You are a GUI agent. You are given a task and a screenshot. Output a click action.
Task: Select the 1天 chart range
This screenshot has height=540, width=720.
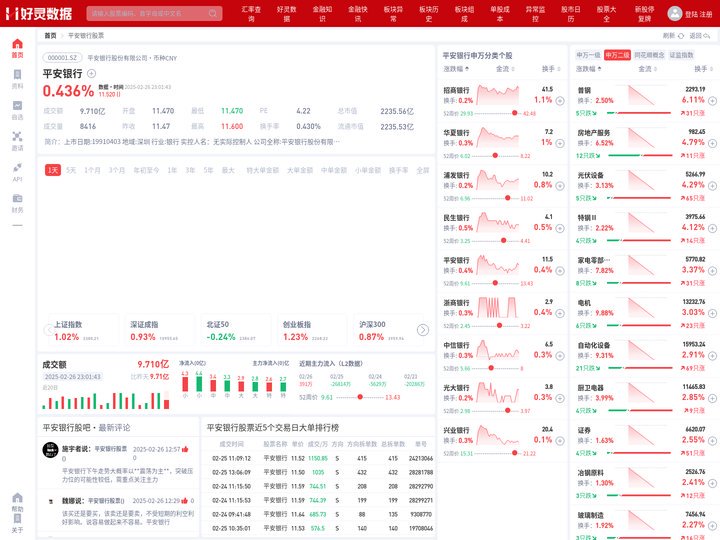pos(53,170)
